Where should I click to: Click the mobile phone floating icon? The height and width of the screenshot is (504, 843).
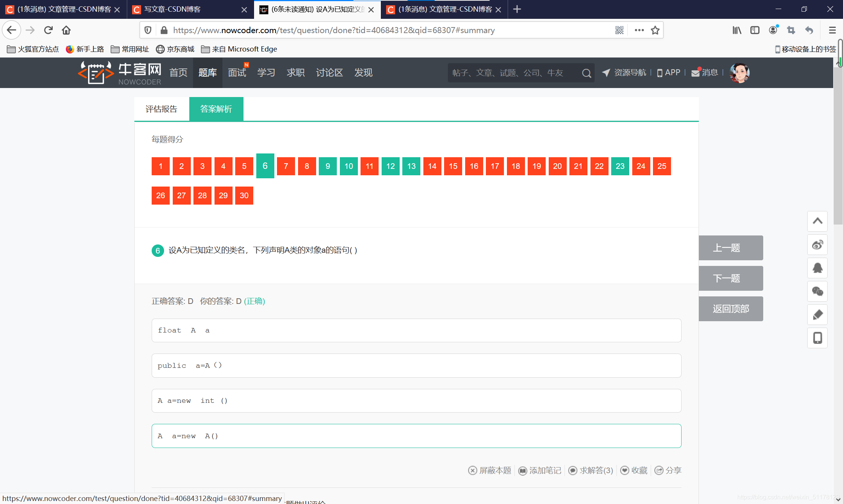point(817,338)
